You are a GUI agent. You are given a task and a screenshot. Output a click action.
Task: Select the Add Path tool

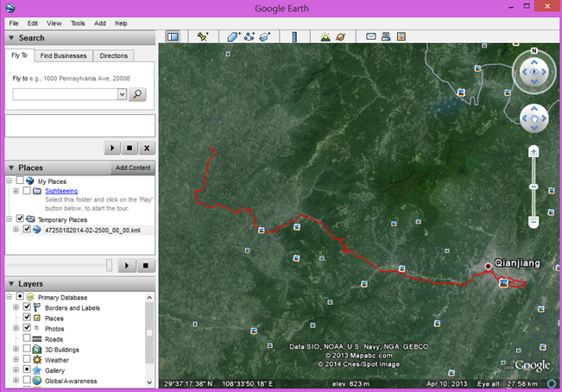(249, 37)
